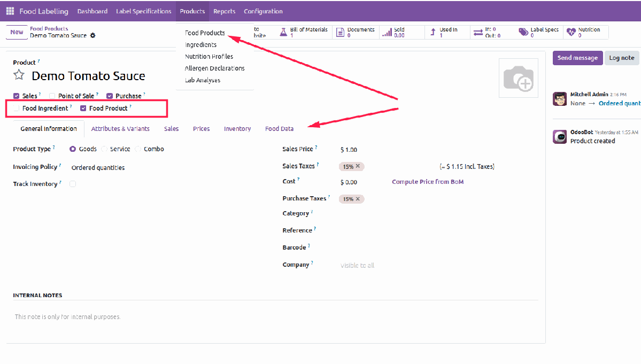The image size is (641, 364).
Task: Choose Ingredients from the Products dropdown
Action: pos(200,44)
